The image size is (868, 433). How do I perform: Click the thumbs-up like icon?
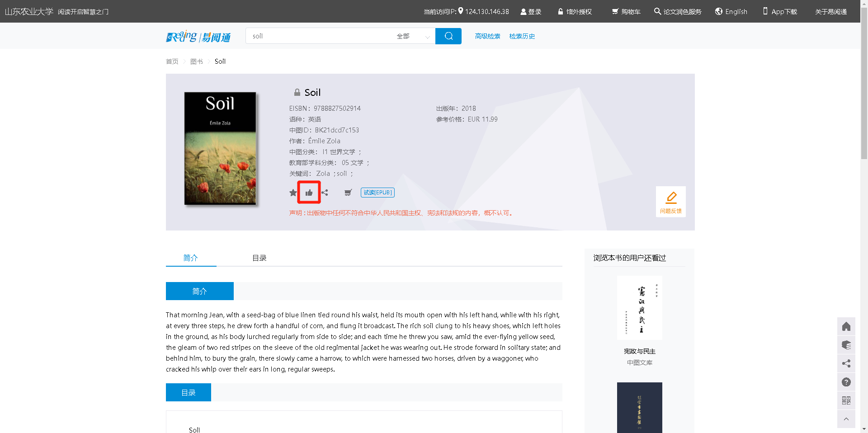309,193
